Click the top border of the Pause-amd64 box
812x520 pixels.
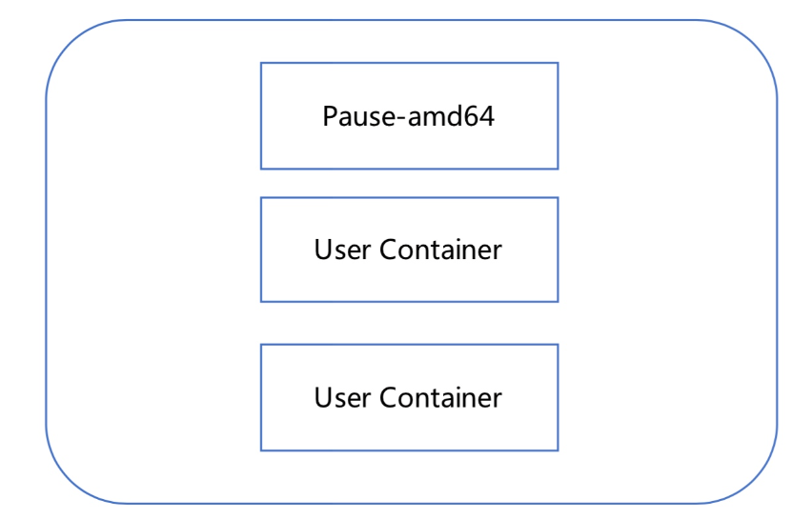point(409,63)
